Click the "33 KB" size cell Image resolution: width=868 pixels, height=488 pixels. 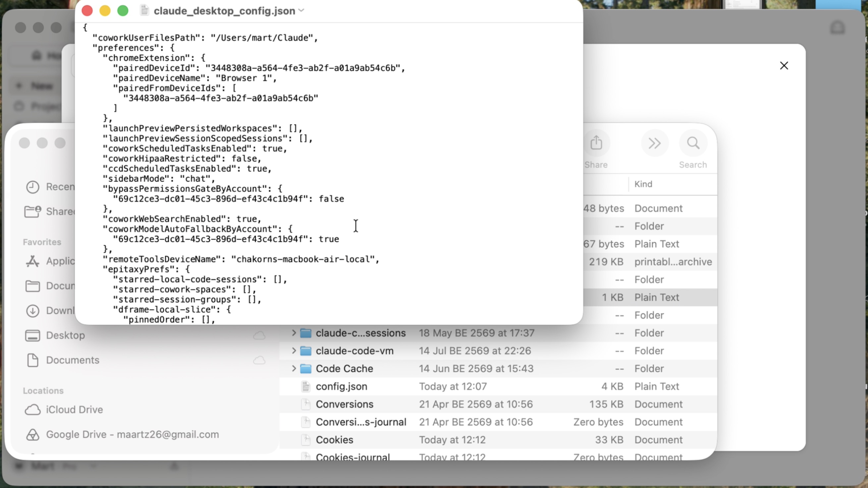tap(609, 440)
